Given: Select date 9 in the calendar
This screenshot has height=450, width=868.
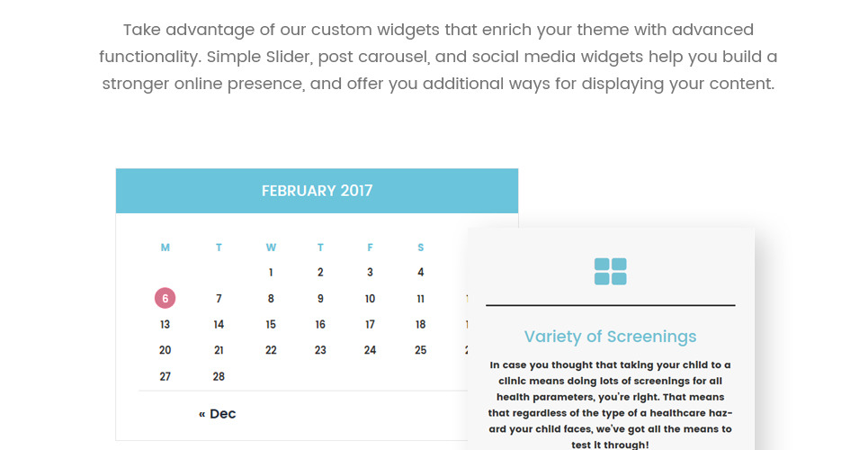Looking at the screenshot, I should click(320, 299).
